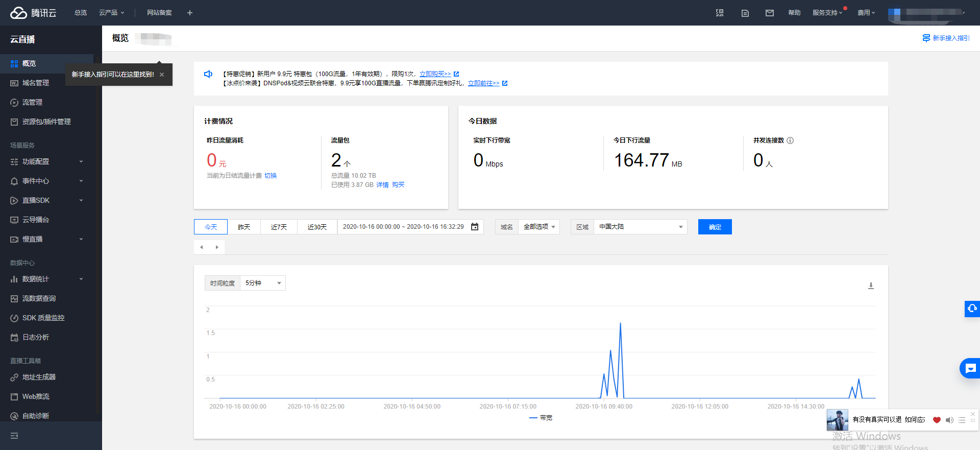Select the 近7天 time range tab

(x=279, y=227)
